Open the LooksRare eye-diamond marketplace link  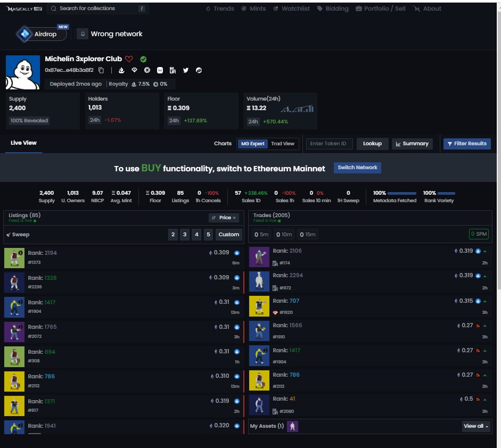tap(134, 70)
